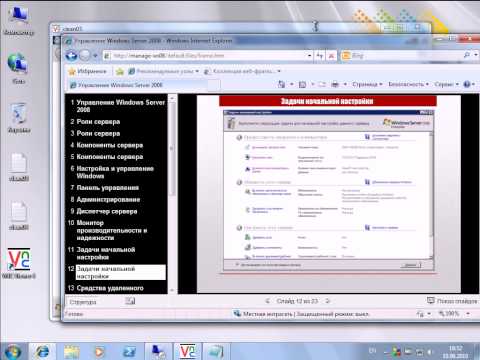Image resolution: width=480 pixels, height=360 pixels.
Task: Open the Корзина recycle bin icon
Action: pos(19,118)
